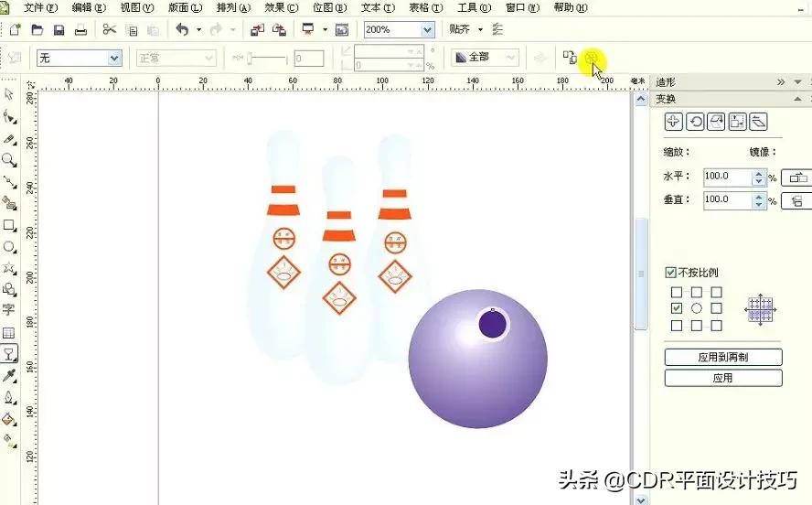812x505 pixels.
Task: Click the application launcher monitor icon
Action: point(308,29)
